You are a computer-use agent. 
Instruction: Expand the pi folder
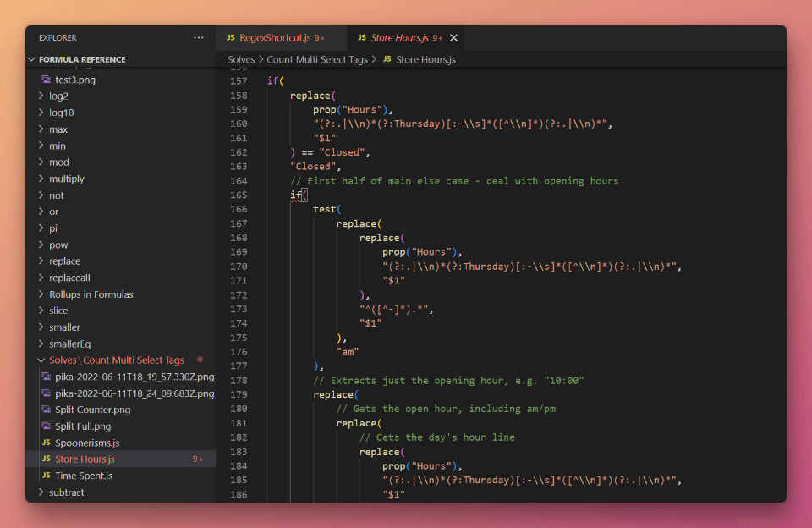pyautogui.click(x=52, y=228)
